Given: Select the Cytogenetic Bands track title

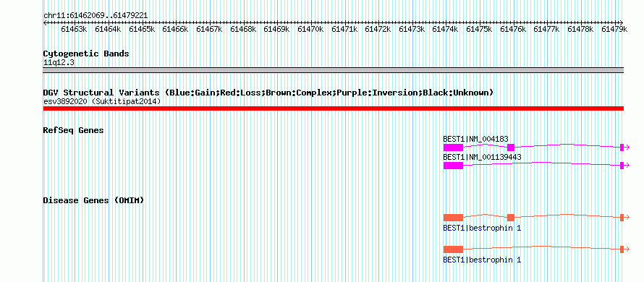Looking at the screenshot, I should pyautogui.click(x=86, y=54).
